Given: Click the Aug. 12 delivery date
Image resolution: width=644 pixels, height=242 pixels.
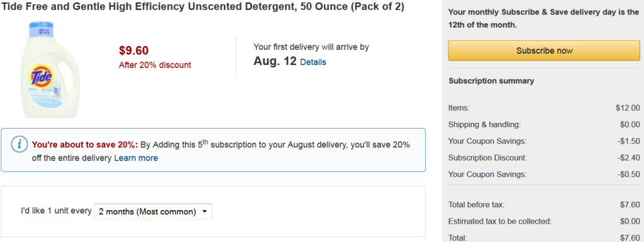Looking at the screenshot, I should click(275, 61).
